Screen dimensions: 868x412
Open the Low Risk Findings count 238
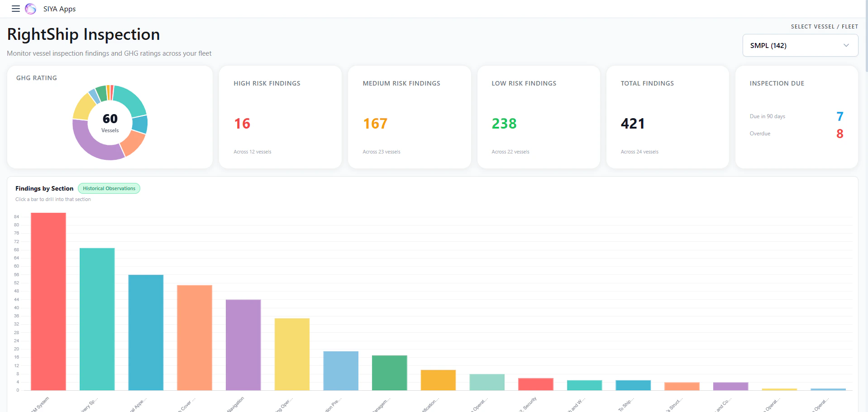504,124
